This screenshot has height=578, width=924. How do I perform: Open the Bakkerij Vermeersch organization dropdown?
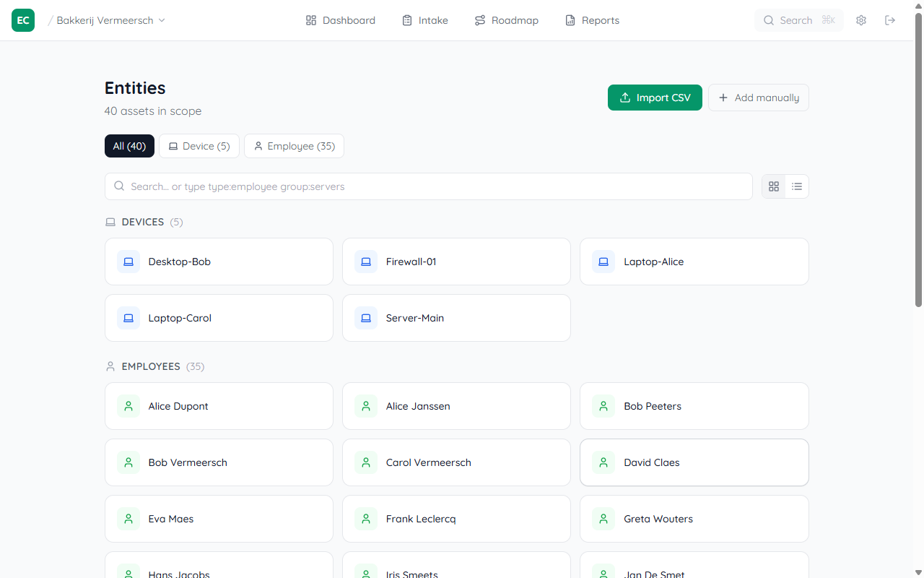pos(110,20)
